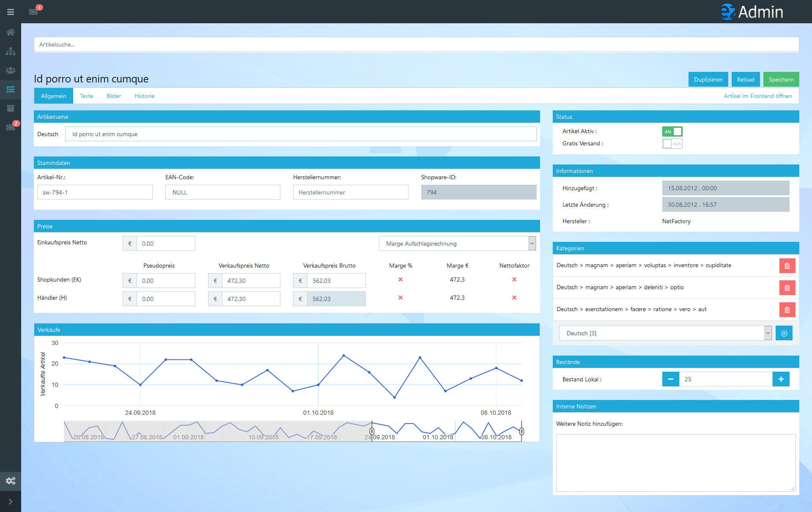
Task: Open settings gears icon in sidebar
Action: 11,481
